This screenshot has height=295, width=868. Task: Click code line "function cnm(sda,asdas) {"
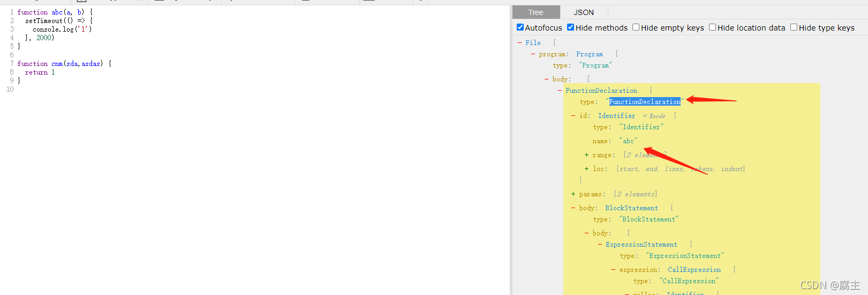(x=65, y=63)
